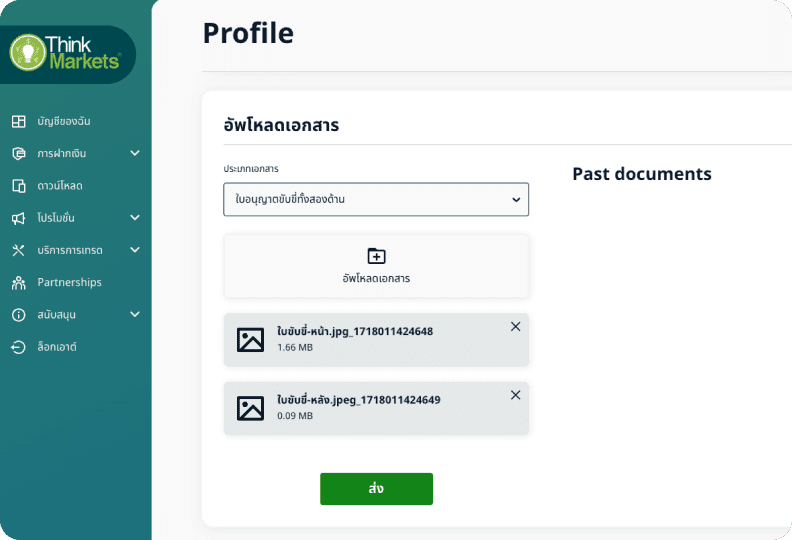Expand the โปรโมชั่น submenu chevron
This screenshot has width=792, height=540.
click(135, 218)
